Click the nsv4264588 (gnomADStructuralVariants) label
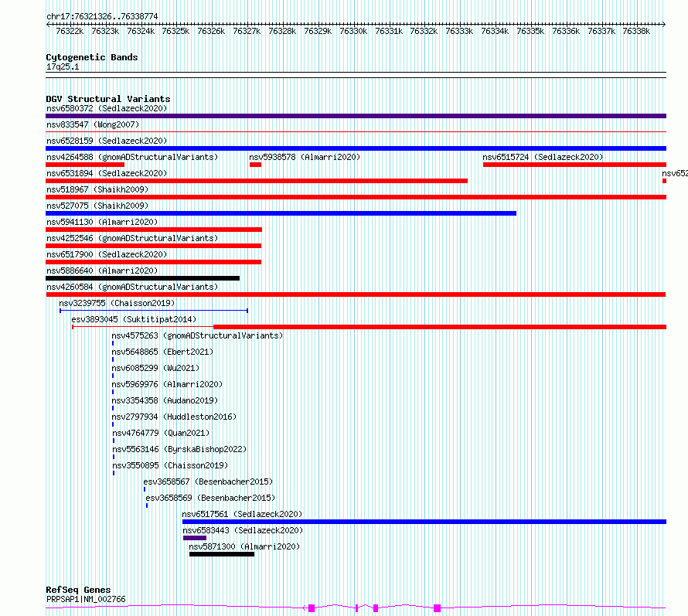 point(132,157)
